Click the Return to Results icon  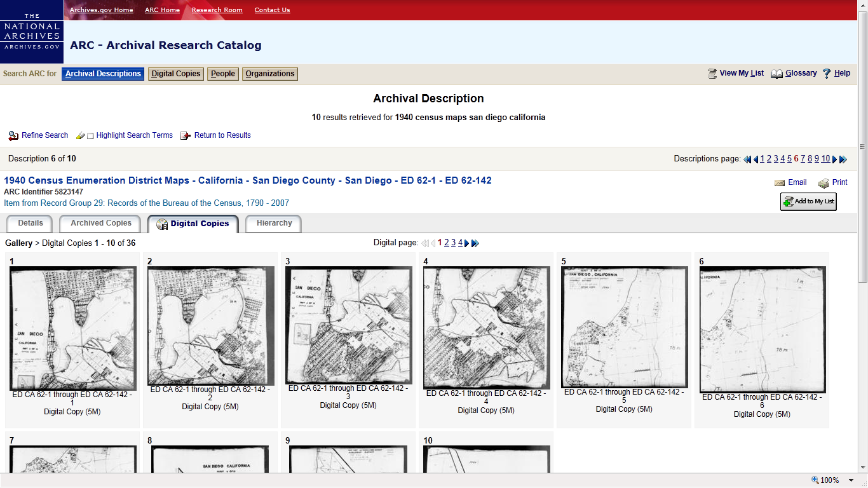[185, 135]
